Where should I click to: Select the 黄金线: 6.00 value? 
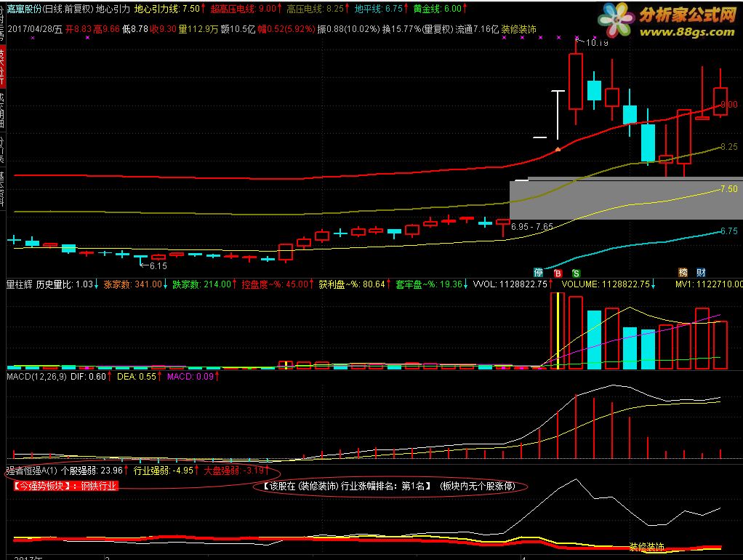pyautogui.click(x=437, y=9)
